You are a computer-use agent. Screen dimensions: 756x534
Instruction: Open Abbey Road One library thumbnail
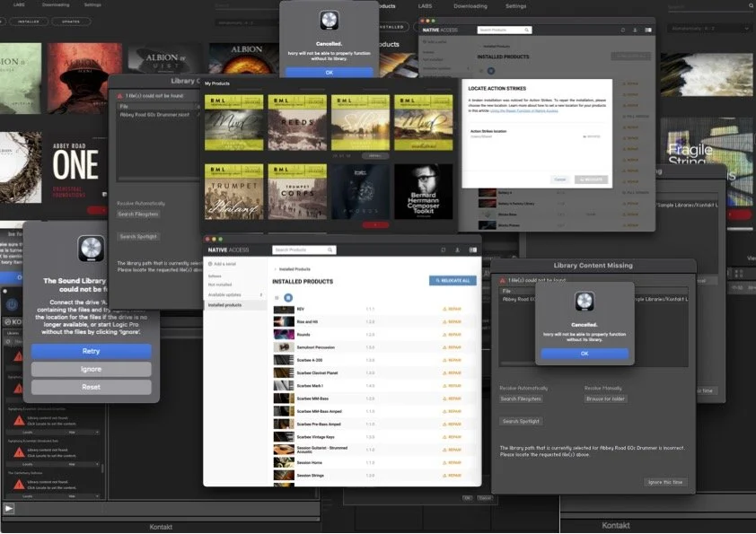click(77, 169)
